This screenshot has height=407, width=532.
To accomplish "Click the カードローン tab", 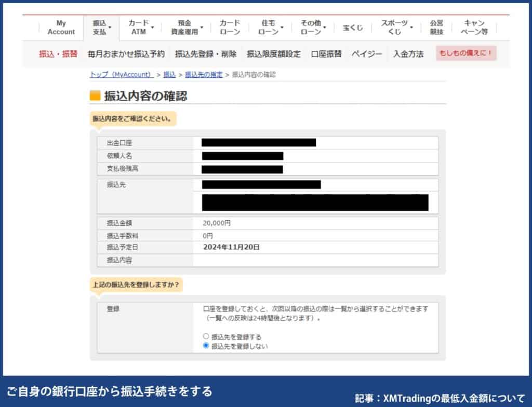I will (x=230, y=28).
